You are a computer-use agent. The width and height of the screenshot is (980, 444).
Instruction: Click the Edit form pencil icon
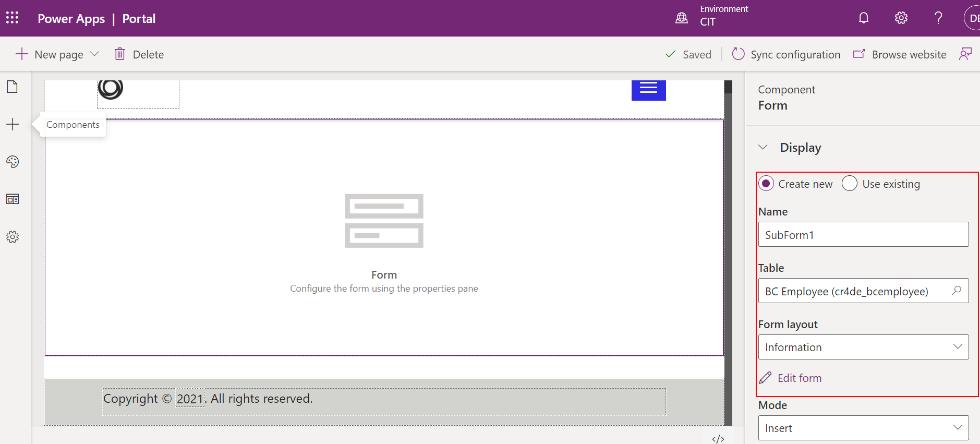765,378
